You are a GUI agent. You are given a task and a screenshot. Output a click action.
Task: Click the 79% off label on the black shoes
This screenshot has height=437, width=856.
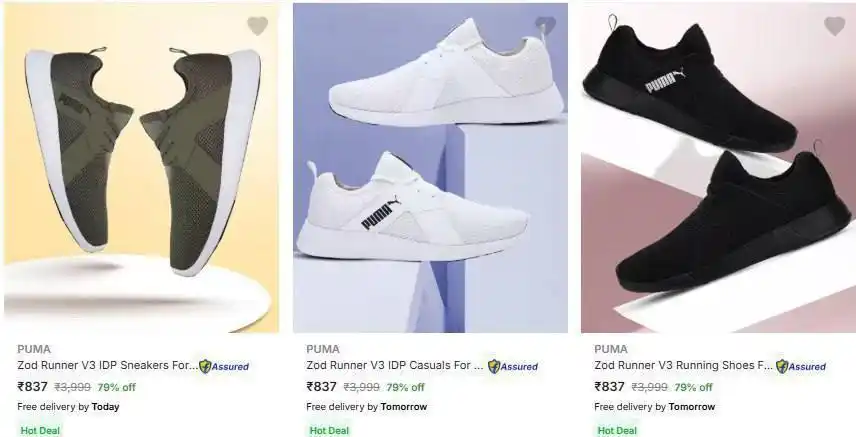tap(693, 387)
